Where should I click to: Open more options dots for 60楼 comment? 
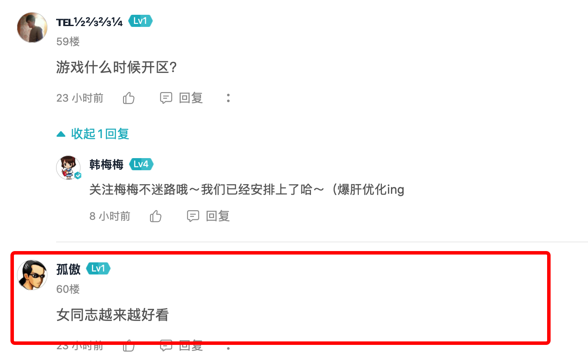coord(228,347)
